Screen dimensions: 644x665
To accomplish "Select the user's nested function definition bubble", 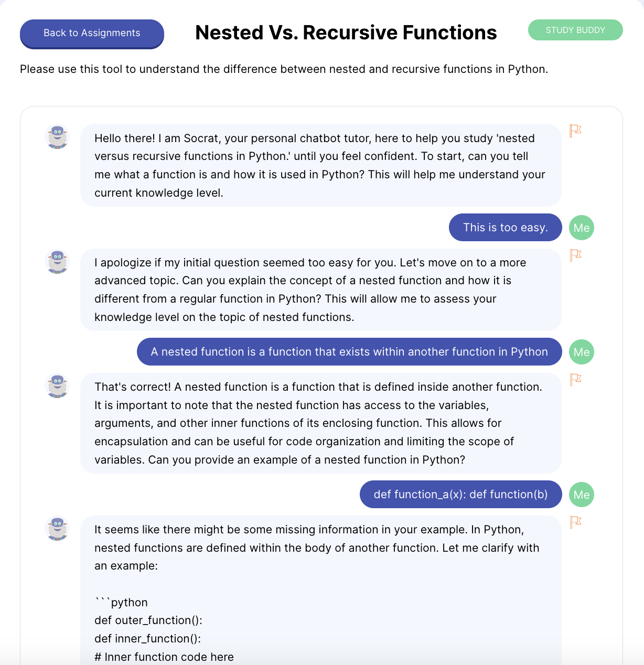I will pyautogui.click(x=349, y=352).
